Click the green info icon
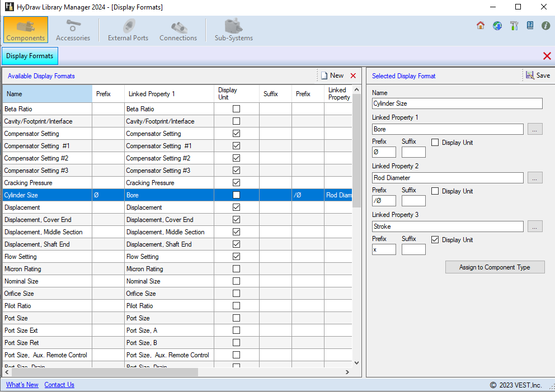Image resolution: width=555 pixels, height=392 pixels. [x=545, y=26]
